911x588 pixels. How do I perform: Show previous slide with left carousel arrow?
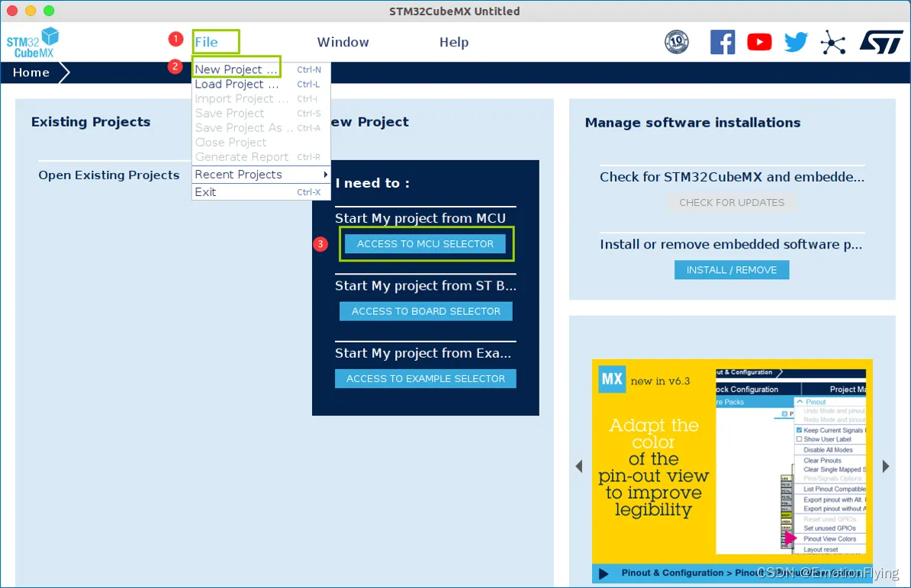coord(578,466)
